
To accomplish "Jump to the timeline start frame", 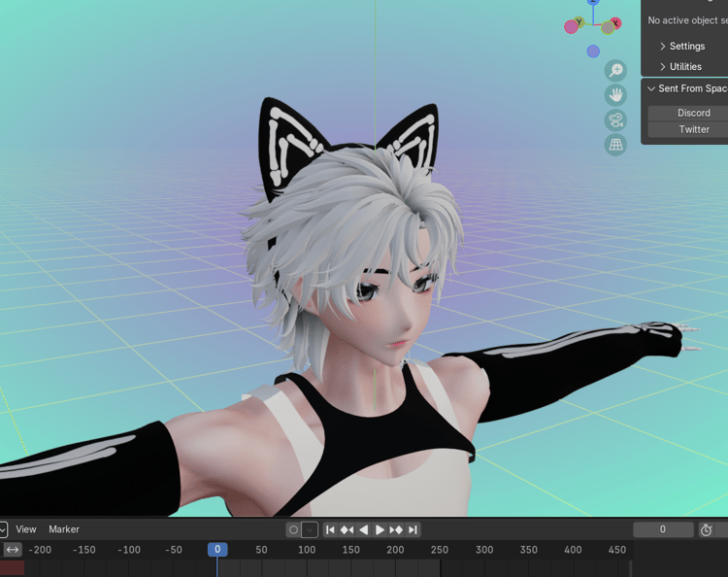I will 330,529.
